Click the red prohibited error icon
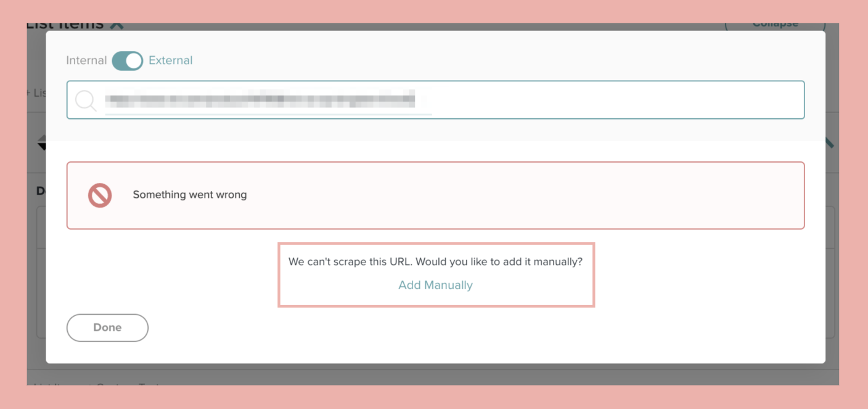The height and width of the screenshot is (409, 868). click(x=99, y=195)
